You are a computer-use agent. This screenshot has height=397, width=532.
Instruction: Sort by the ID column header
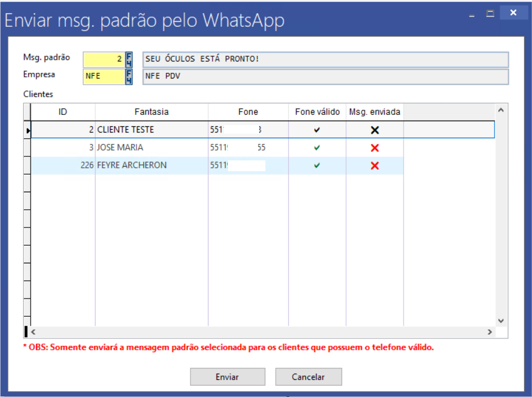click(x=63, y=112)
